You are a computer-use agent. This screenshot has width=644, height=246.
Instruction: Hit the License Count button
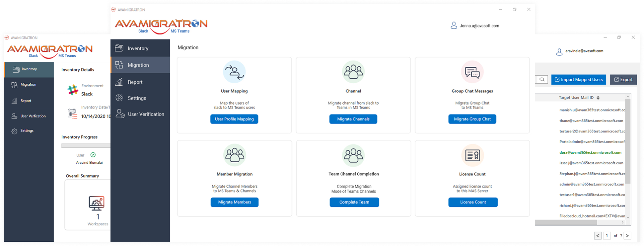473,202
